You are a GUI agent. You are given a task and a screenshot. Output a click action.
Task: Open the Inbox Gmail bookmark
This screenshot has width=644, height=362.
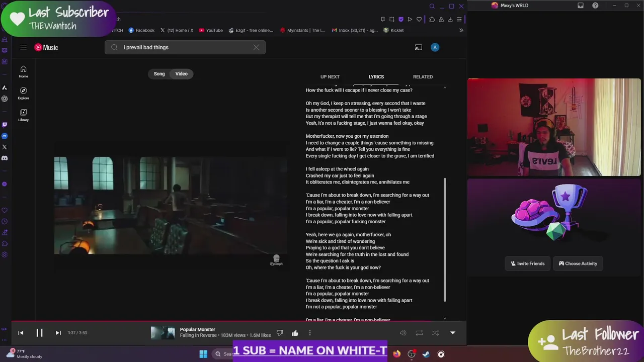click(x=355, y=30)
